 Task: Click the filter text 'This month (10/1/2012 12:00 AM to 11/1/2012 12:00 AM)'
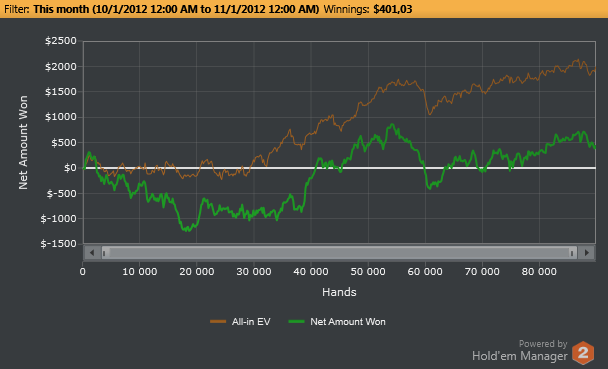[176, 9]
